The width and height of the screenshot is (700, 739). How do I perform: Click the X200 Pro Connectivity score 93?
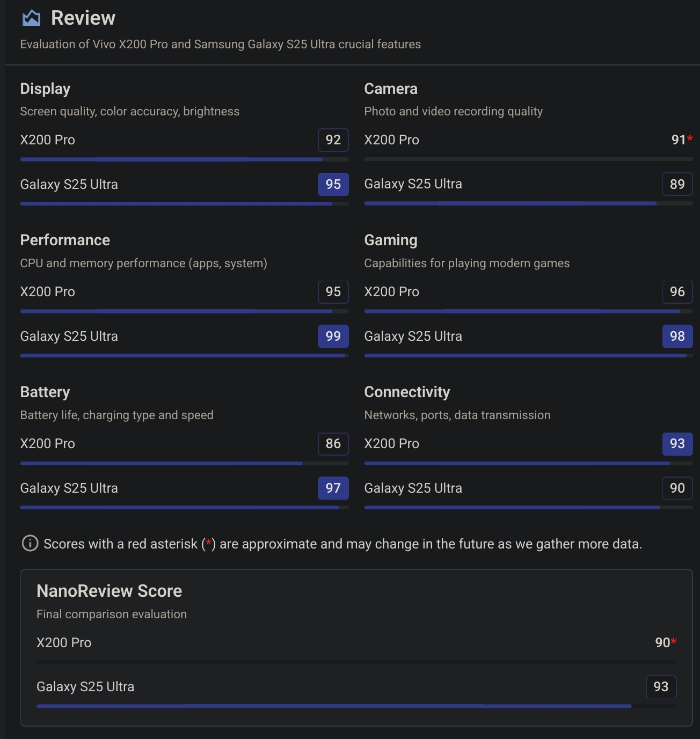click(677, 444)
